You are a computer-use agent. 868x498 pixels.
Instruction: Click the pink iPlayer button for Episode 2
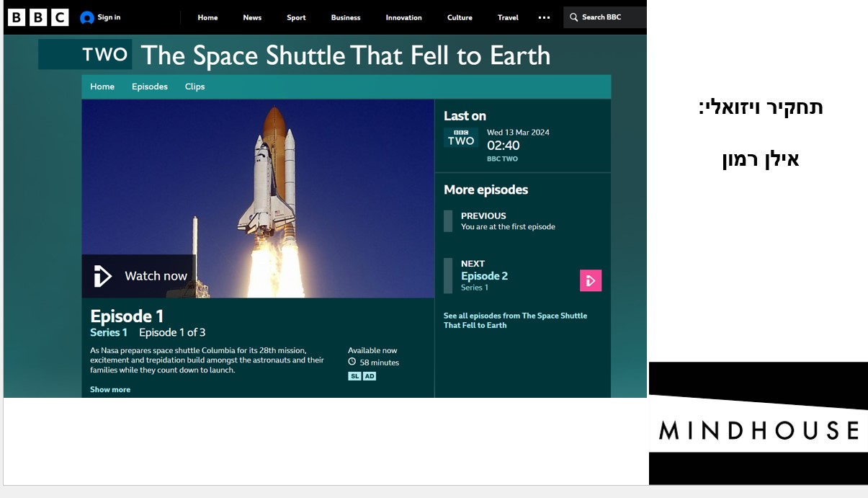pos(591,280)
